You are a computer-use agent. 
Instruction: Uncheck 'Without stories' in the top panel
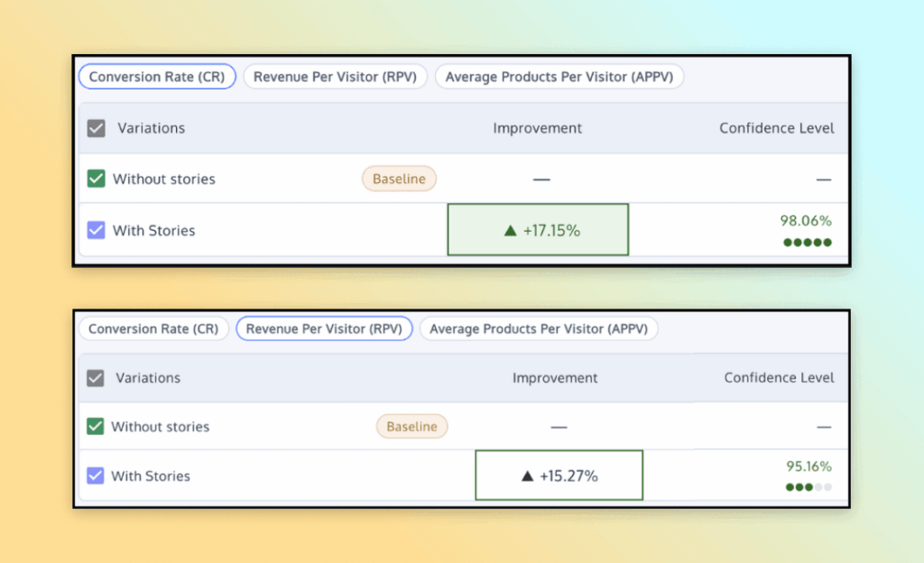click(97, 179)
